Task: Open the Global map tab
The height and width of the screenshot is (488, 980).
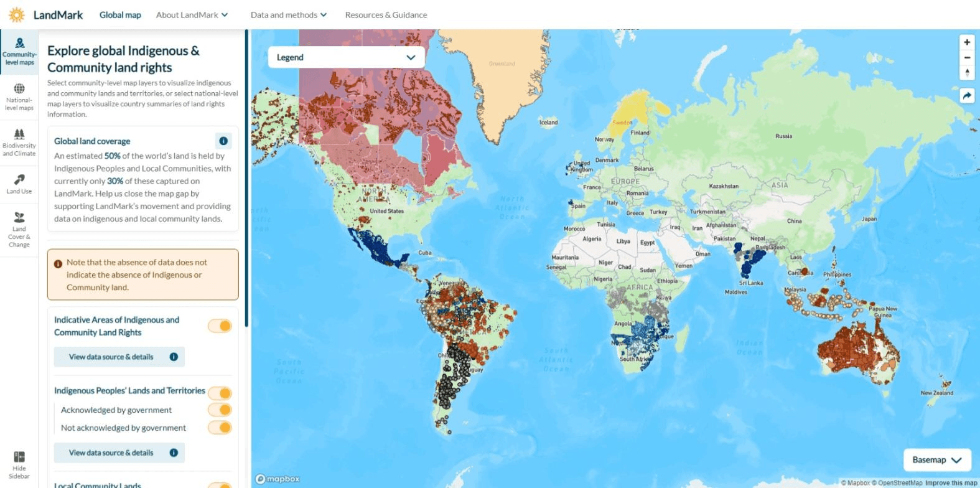Action: point(120,15)
